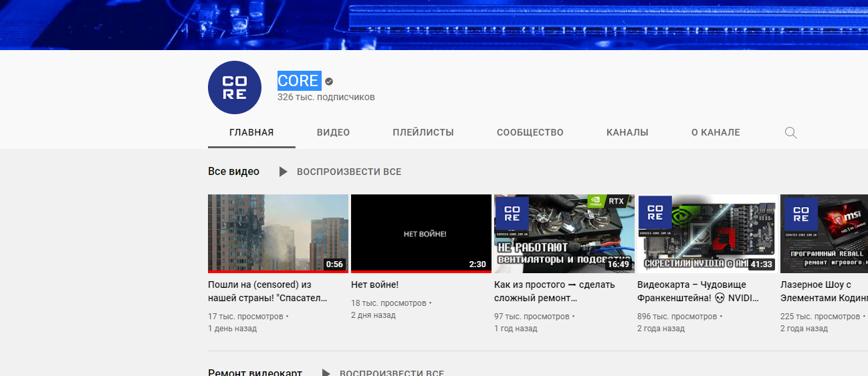Click the verified checkmark badge next to CORE
Viewport: 868px width, 376px height.
[328, 81]
